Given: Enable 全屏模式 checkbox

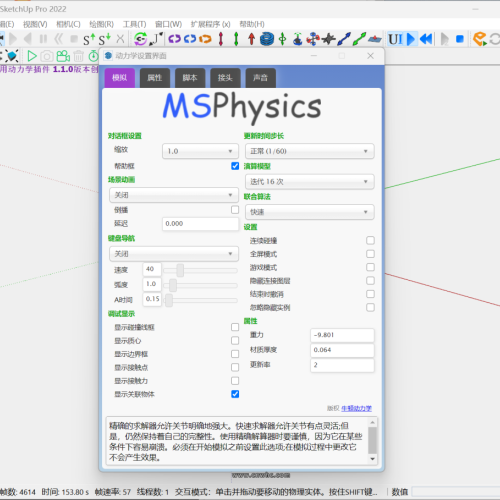Looking at the screenshot, I should click(x=370, y=254).
